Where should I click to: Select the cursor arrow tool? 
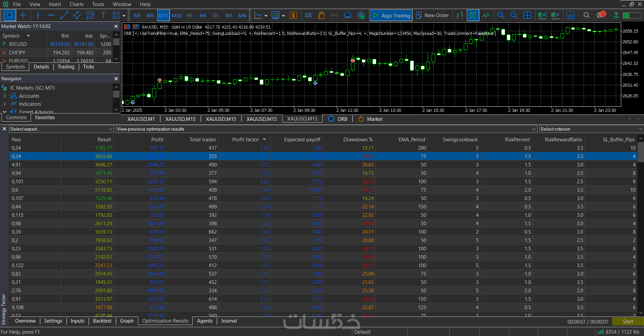click(x=10, y=15)
